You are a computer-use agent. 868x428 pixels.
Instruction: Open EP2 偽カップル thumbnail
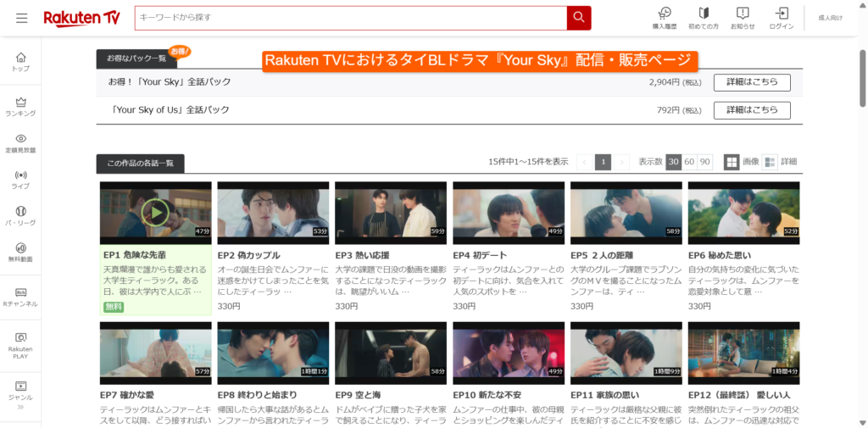point(273,213)
